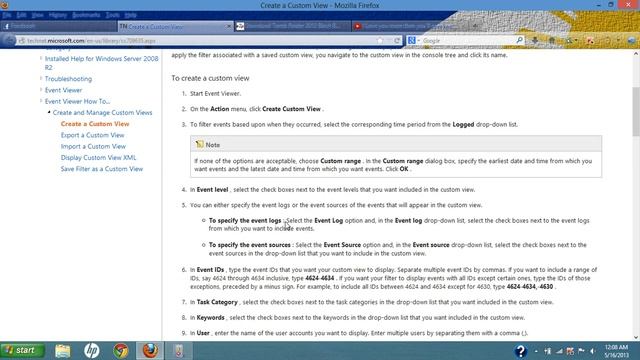Open the Tools menu
This screenshot has width=640, height=360.
112,15
